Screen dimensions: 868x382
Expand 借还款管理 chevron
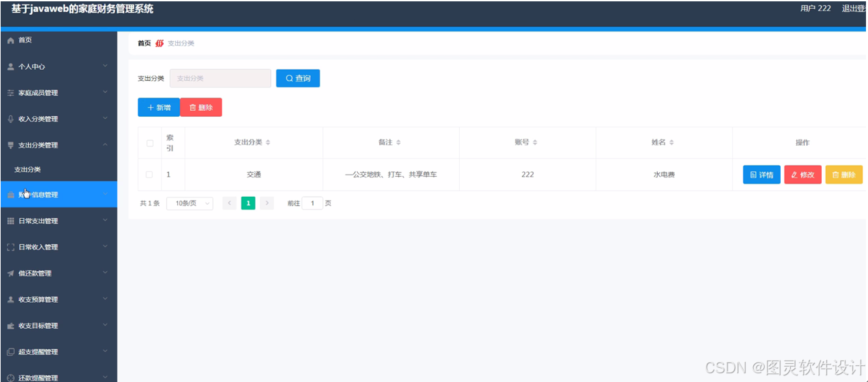pos(105,273)
